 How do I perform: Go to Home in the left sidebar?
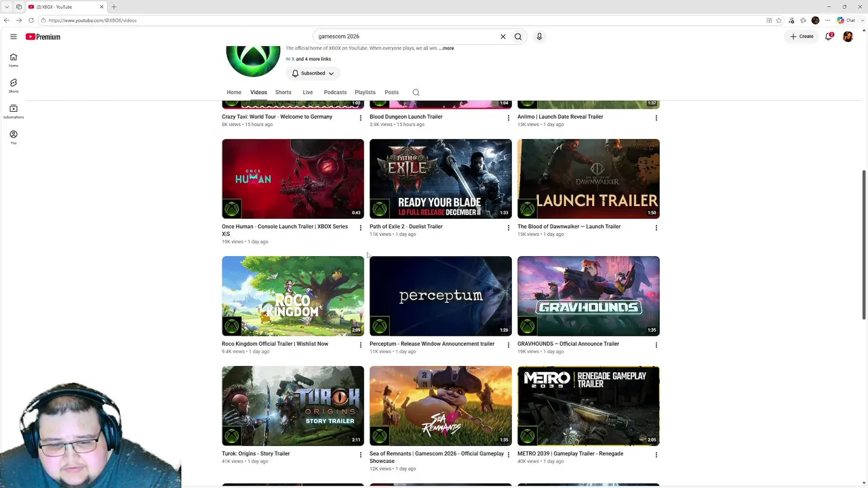(x=14, y=60)
